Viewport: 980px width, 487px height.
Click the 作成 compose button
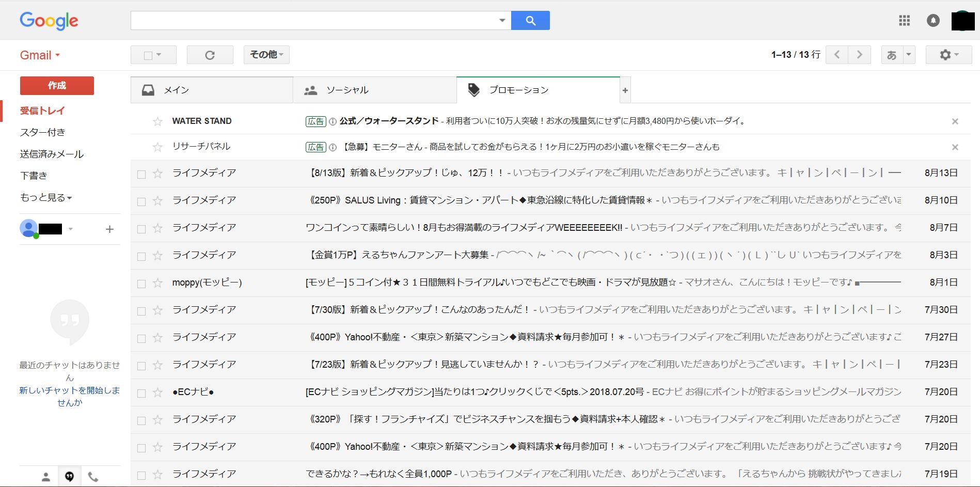(x=57, y=86)
